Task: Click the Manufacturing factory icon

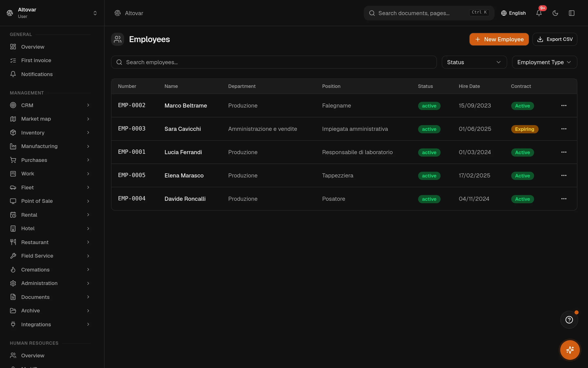Action: point(13,146)
